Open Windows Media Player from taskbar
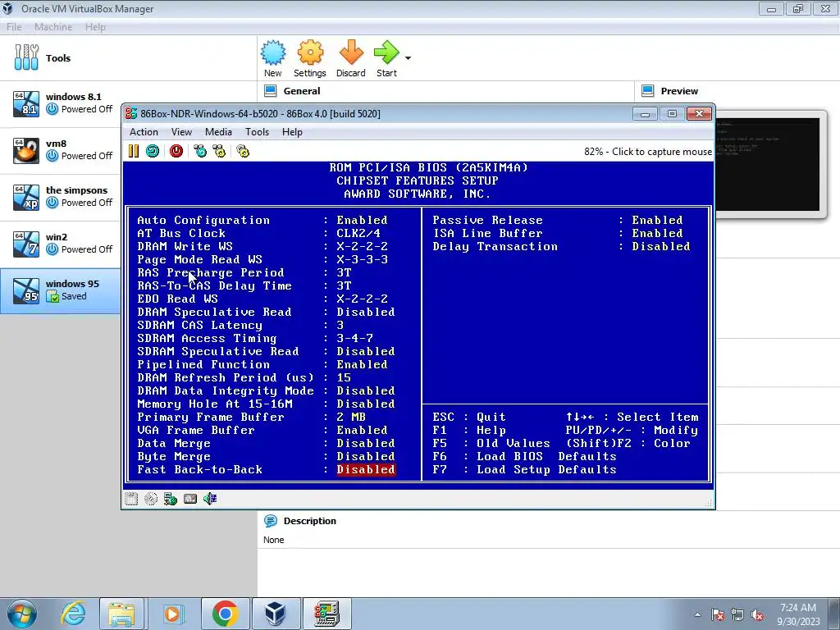The image size is (840, 630). point(172,614)
